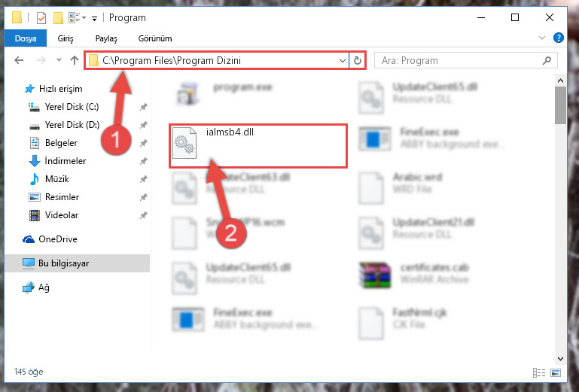Go up one folder level
Screen dimensions: 579x392
[x=75, y=60]
